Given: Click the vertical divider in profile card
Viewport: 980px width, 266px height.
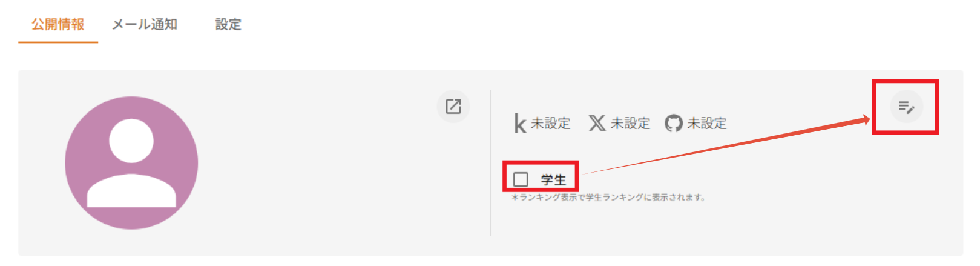Looking at the screenshot, I should [490, 162].
